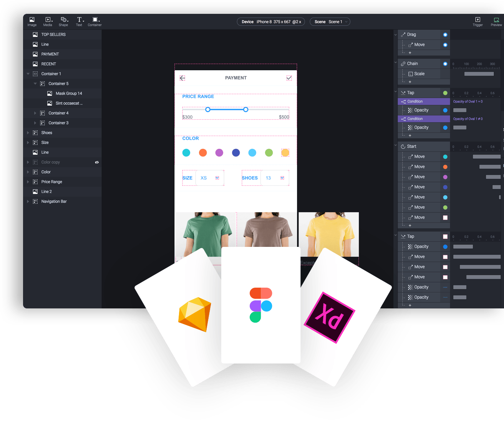Expand the Shoes layer group
The image size is (504, 423).
coord(28,133)
